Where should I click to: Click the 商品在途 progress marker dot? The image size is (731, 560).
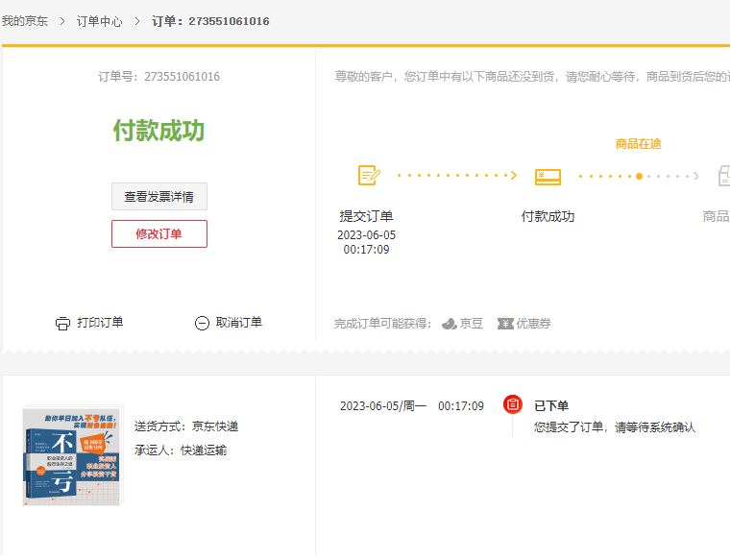639,176
